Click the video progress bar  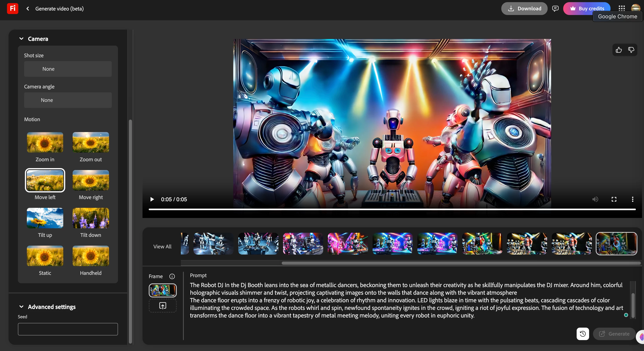(392, 209)
